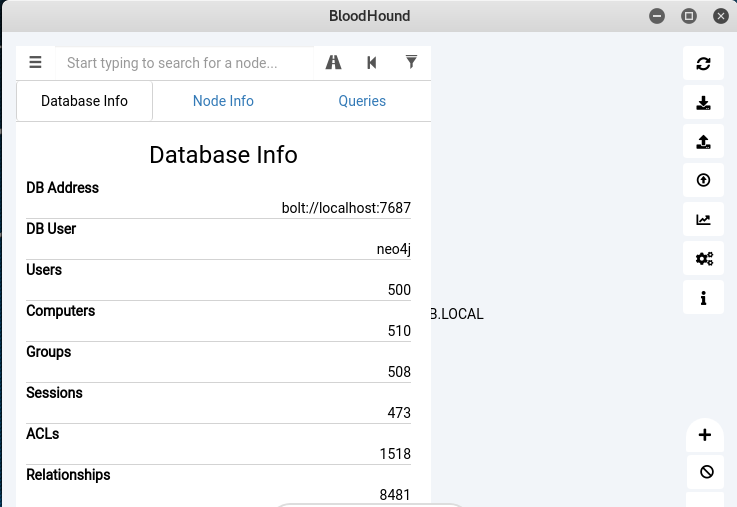
Task: Open the About info icon
Action: click(704, 298)
